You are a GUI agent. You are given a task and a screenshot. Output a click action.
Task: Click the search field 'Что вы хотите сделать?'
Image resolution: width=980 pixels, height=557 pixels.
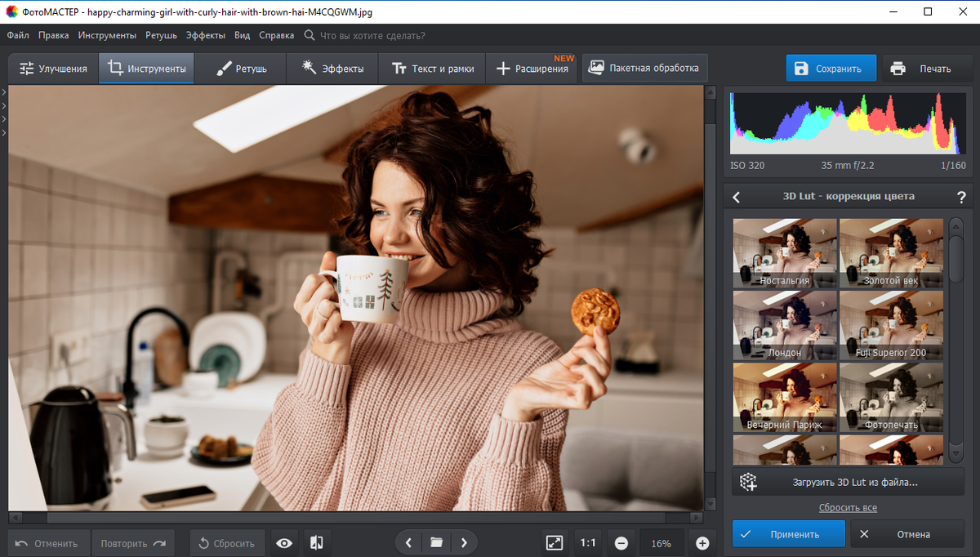pyautogui.click(x=372, y=35)
